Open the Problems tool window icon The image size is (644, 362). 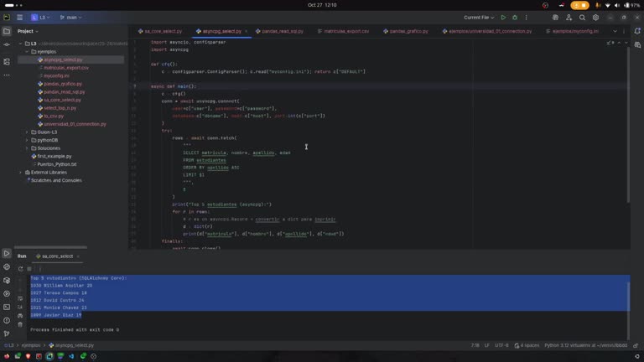click(7, 321)
